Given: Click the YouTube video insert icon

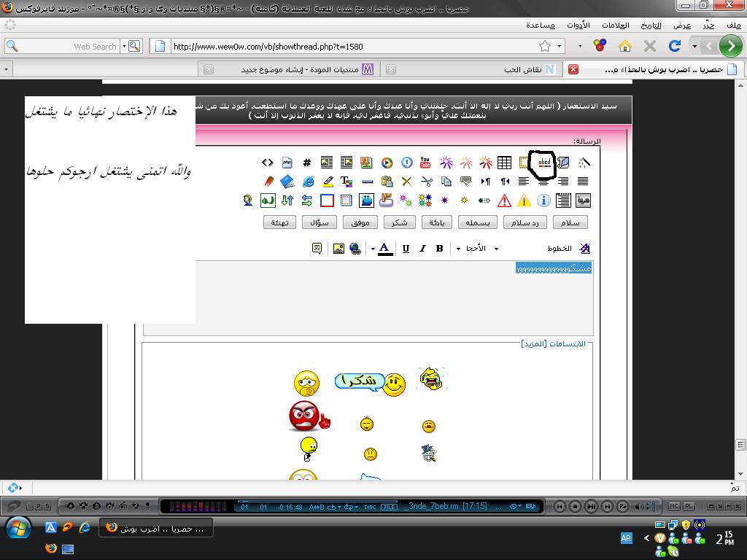Looking at the screenshot, I should pos(425,163).
